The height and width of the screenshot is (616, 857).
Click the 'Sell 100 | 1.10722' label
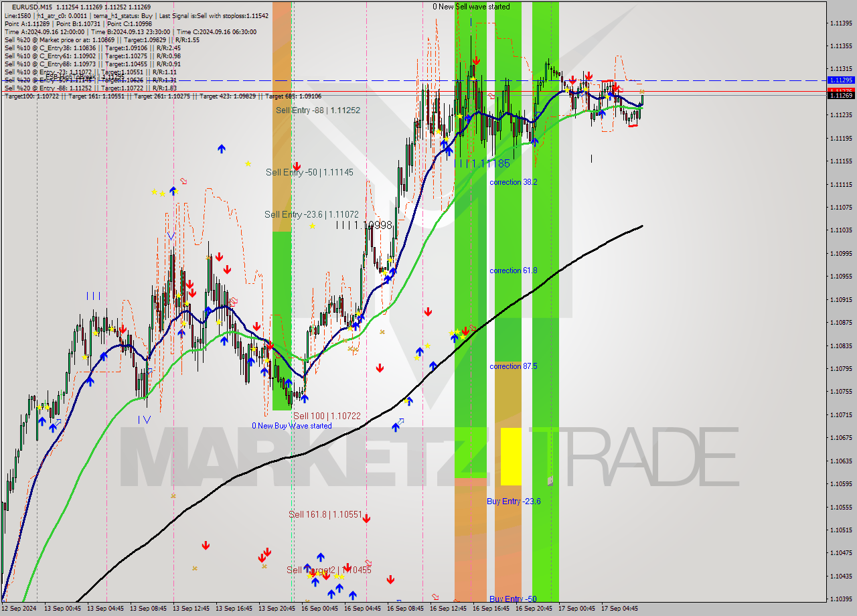coord(327,416)
